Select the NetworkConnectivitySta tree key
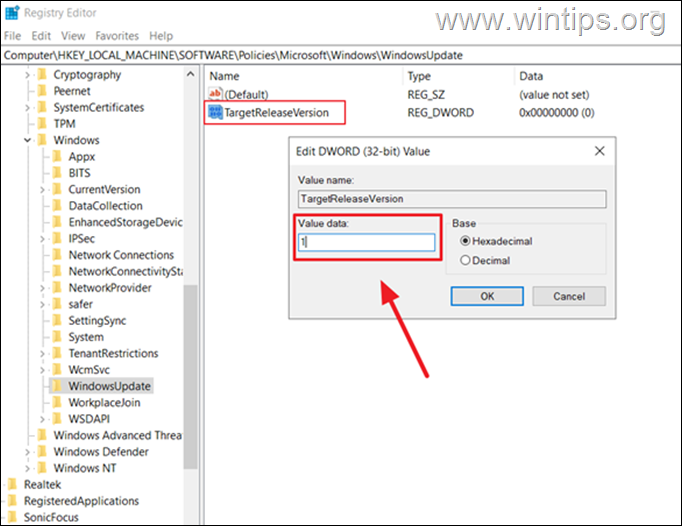Screen dimensions: 682x526 (x=125, y=271)
